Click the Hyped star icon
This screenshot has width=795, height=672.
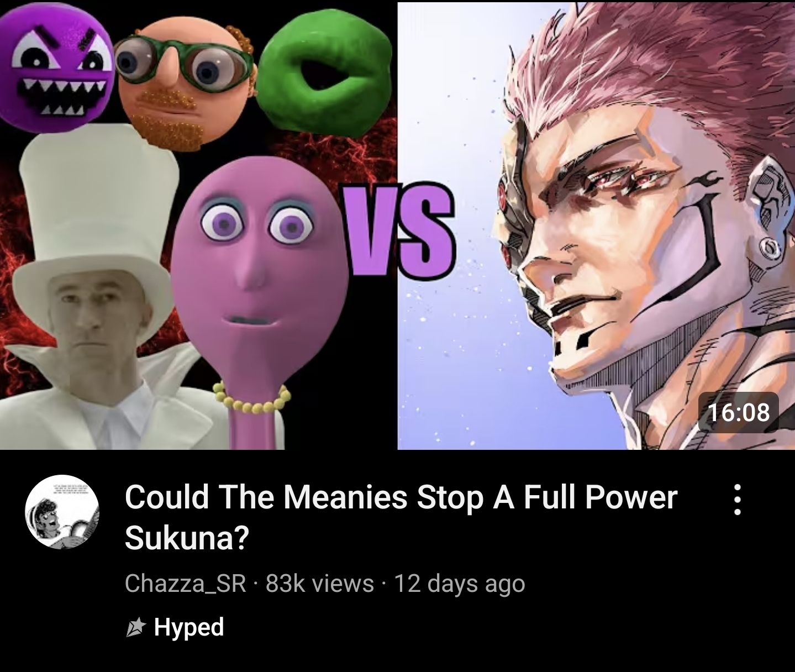click(135, 628)
